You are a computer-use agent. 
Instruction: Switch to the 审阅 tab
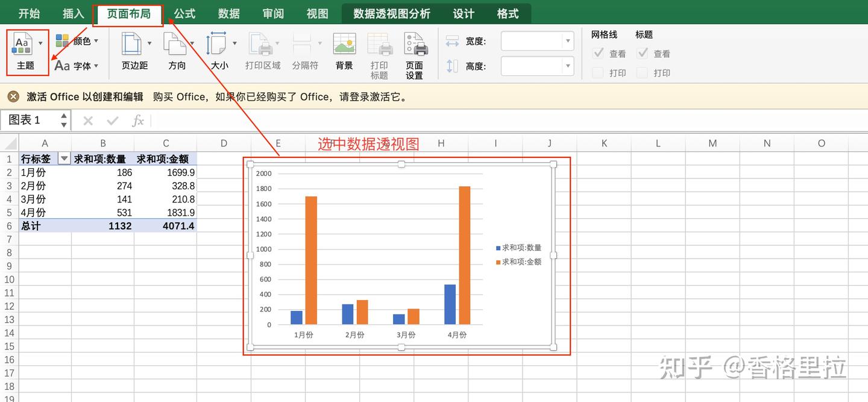(x=273, y=13)
